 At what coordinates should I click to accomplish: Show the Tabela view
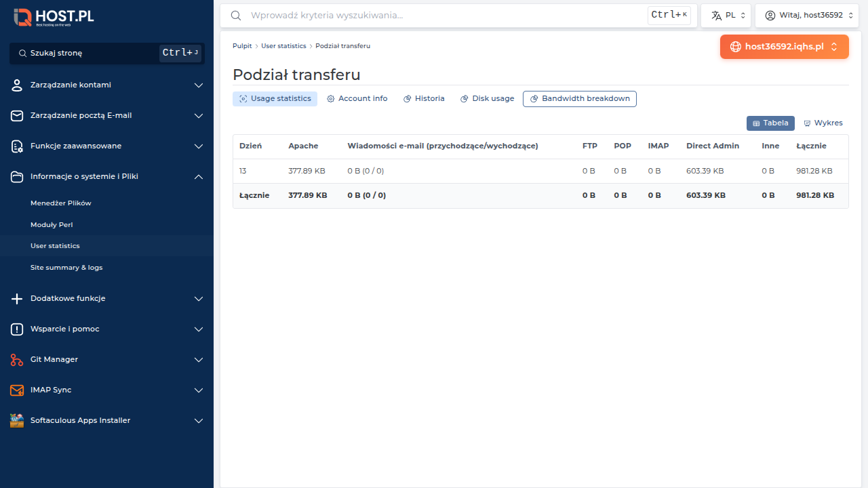tap(770, 123)
